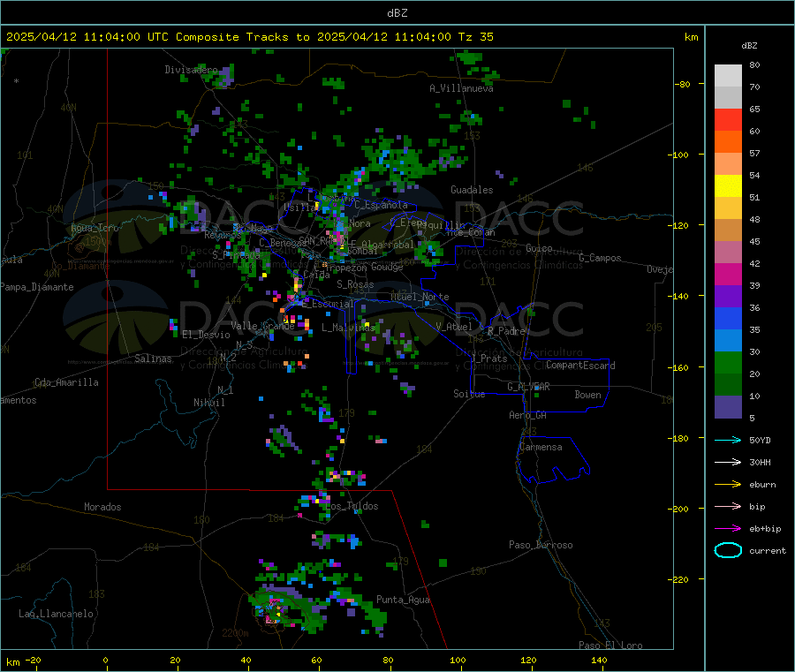Screen dimensions: 795x672
Task: Click the Salinas map label
Action: [x=153, y=359]
